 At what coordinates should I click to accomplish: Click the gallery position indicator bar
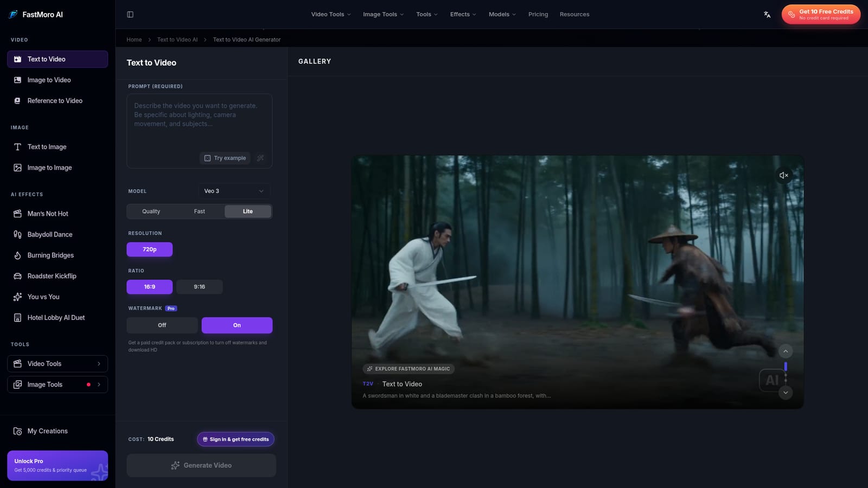(x=786, y=367)
